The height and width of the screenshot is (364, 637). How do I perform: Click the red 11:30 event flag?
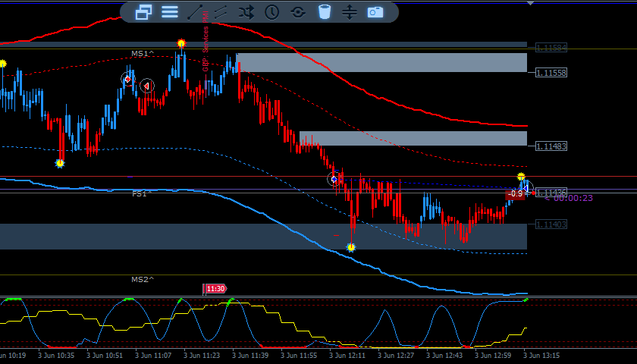(x=215, y=289)
